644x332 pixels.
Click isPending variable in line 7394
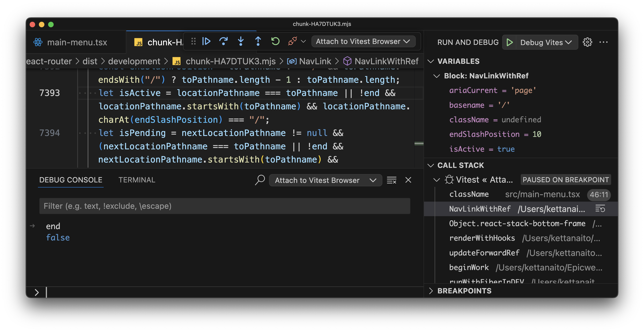142,133
